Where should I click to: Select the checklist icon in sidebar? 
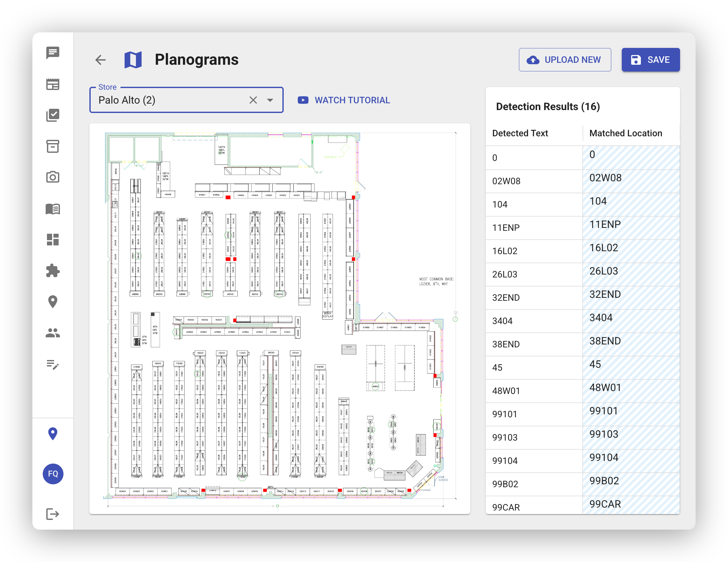[x=53, y=115]
